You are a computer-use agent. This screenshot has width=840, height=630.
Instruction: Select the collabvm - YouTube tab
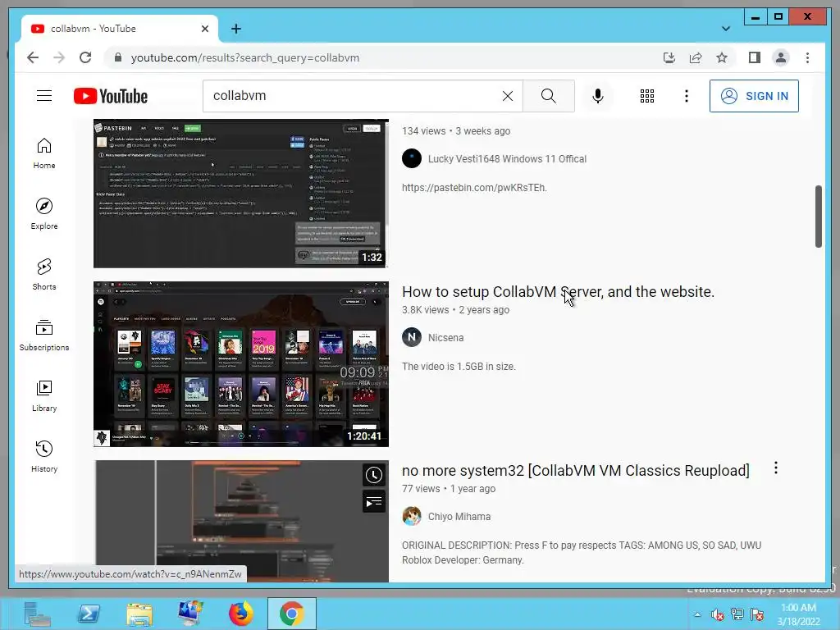click(x=120, y=29)
